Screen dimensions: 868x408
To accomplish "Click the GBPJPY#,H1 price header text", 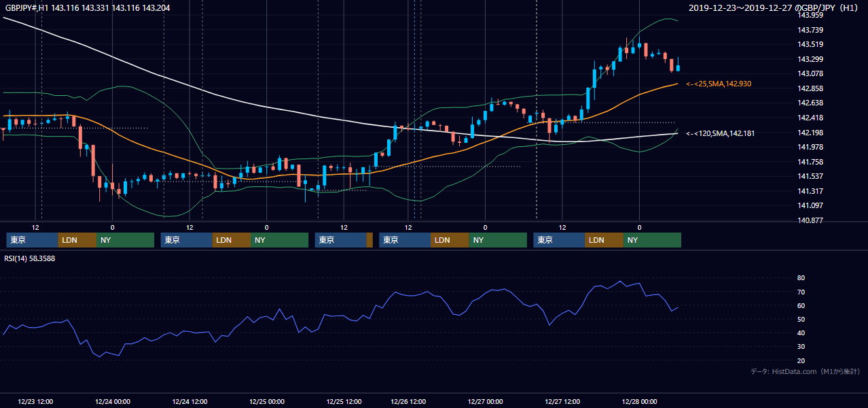I will pyautogui.click(x=88, y=8).
